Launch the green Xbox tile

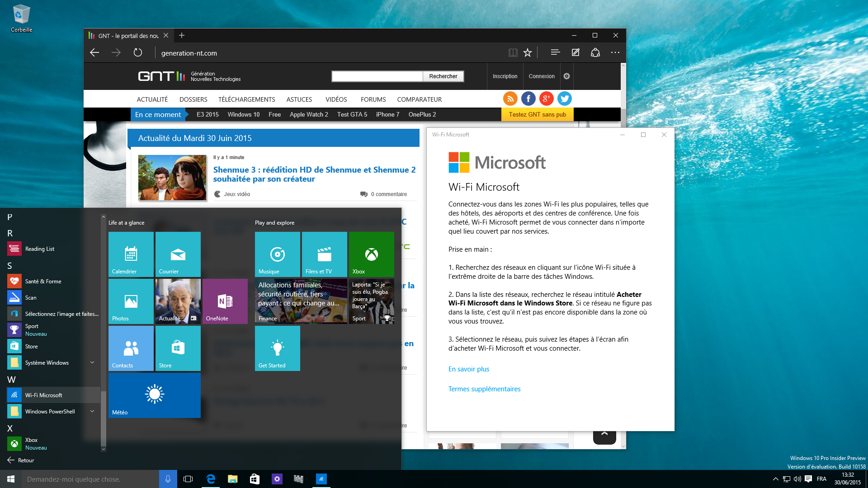pyautogui.click(x=372, y=254)
